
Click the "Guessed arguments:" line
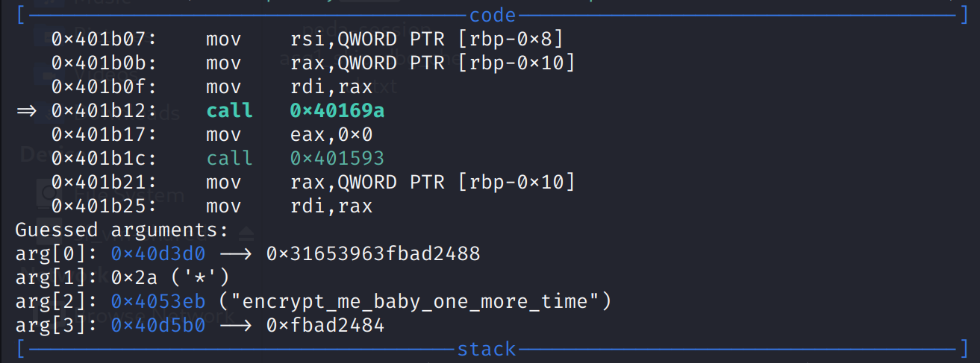[122, 230]
